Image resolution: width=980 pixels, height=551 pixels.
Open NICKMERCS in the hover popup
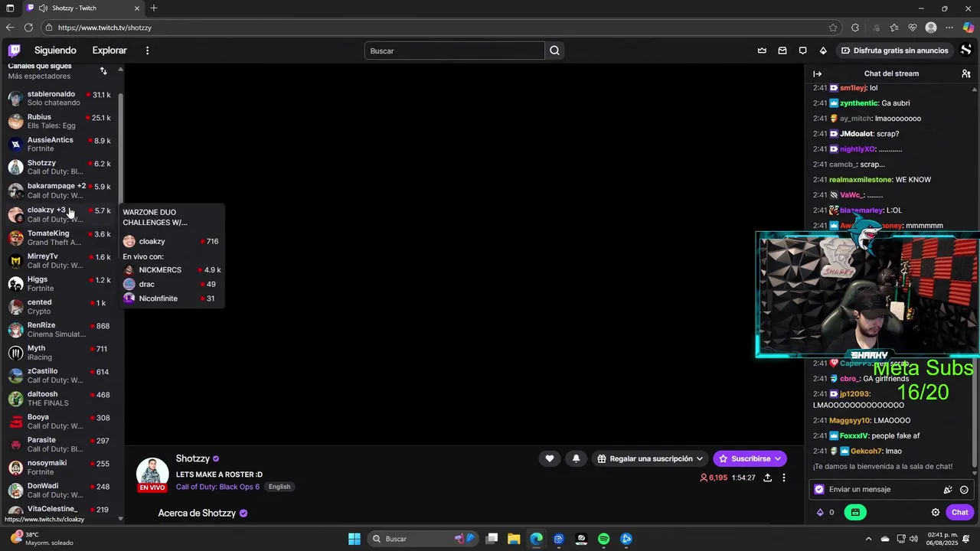coord(173,270)
